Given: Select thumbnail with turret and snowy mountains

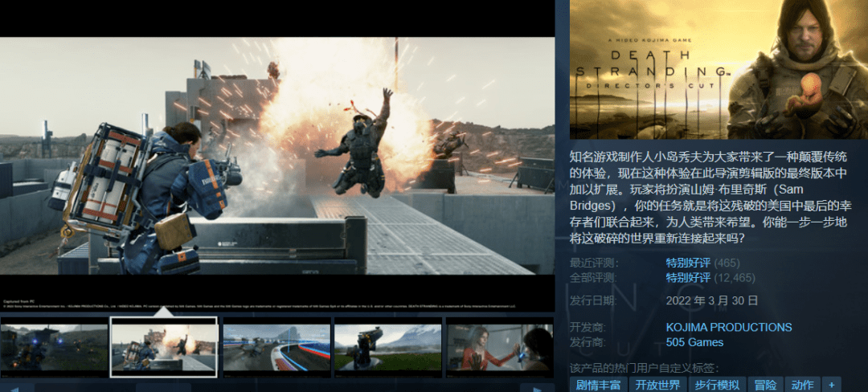Looking at the screenshot, I should coord(388,347).
